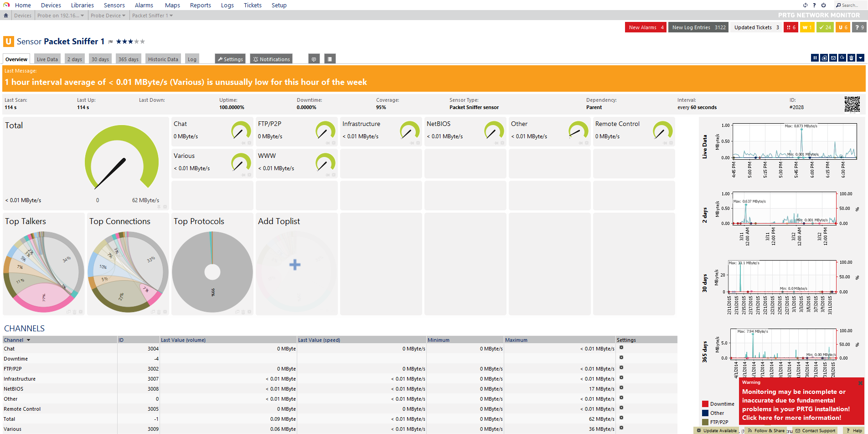The width and height of the screenshot is (868, 434).
Task: Show the unusual sensors orange U badge
Action: click(x=843, y=27)
